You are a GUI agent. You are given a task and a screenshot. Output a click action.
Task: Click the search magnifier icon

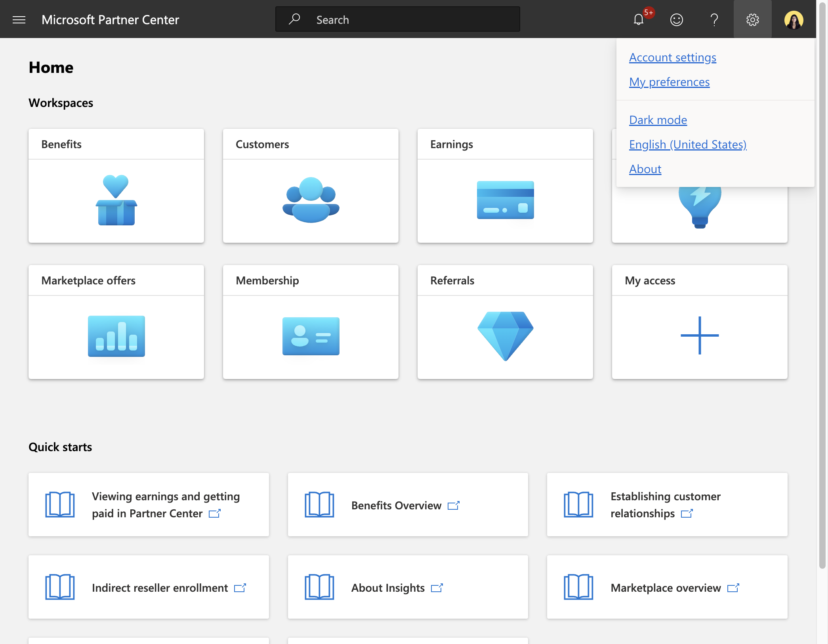[x=294, y=19]
